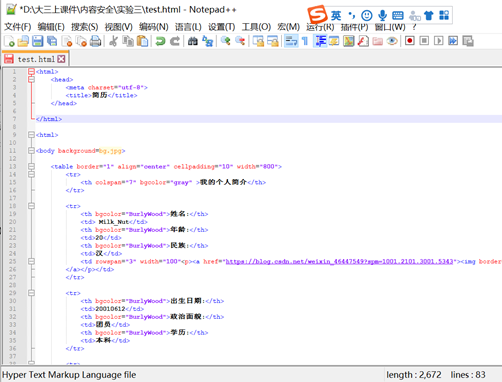Undo using the green arrow icon

pyautogui.click(x=160, y=41)
